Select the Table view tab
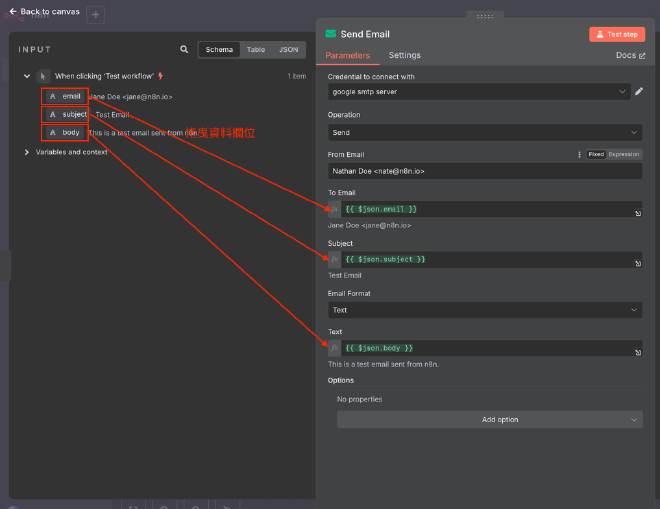 [256, 49]
